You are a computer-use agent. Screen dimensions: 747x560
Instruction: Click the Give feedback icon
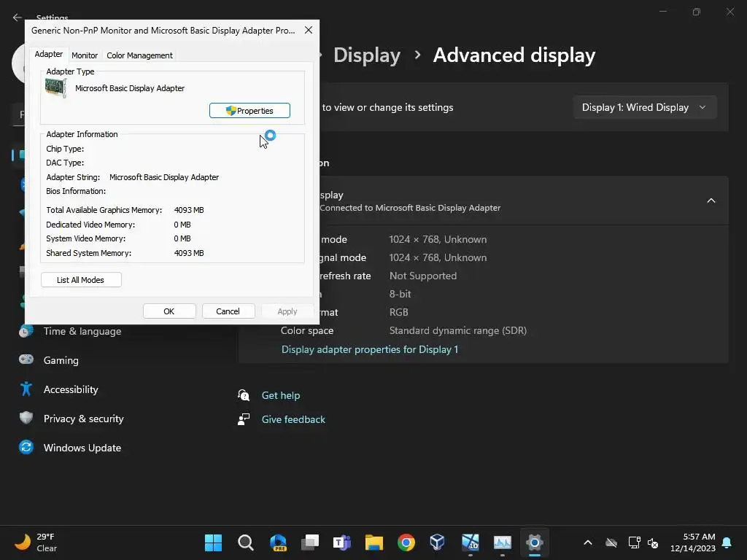(244, 419)
